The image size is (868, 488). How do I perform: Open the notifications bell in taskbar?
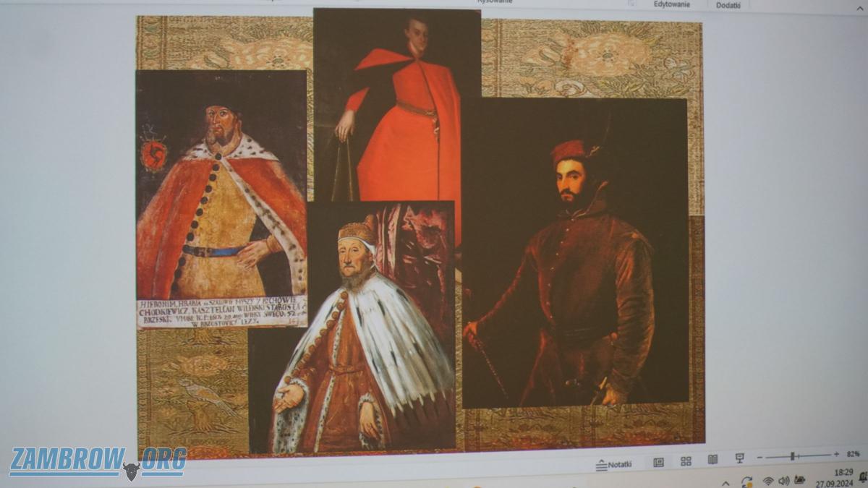[x=863, y=476]
